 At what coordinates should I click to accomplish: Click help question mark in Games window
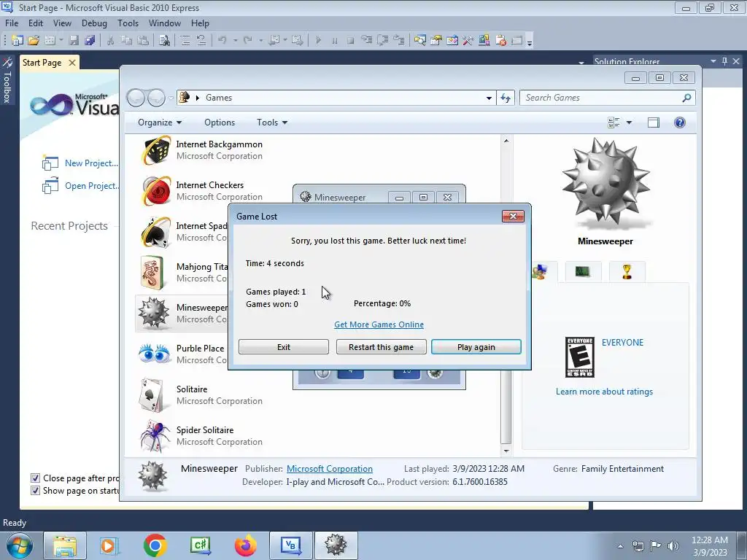pyautogui.click(x=679, y=122)
